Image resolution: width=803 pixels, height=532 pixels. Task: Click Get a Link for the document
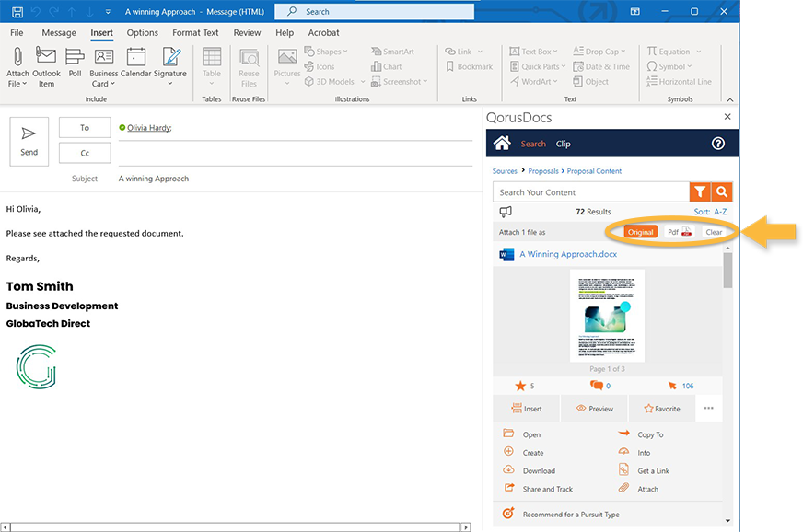[651, 470]
